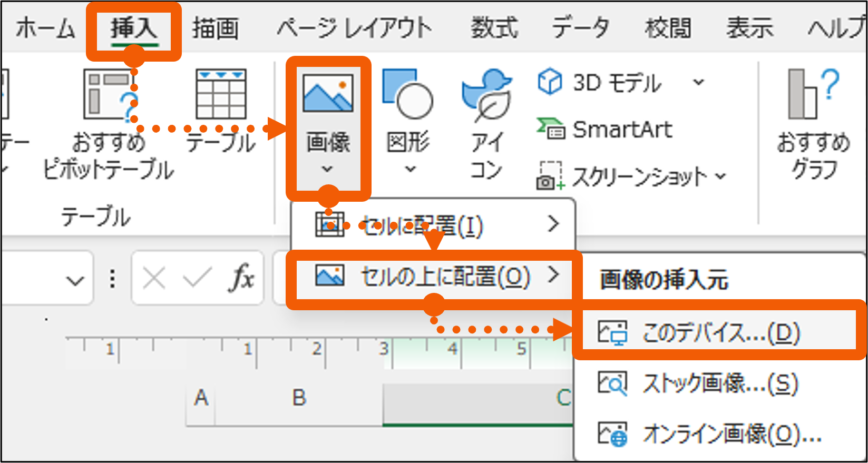The height and width of the screenshot is (463, 868).
Task: Click the アイコン (Icons) duck button
Action: (486, 95)
